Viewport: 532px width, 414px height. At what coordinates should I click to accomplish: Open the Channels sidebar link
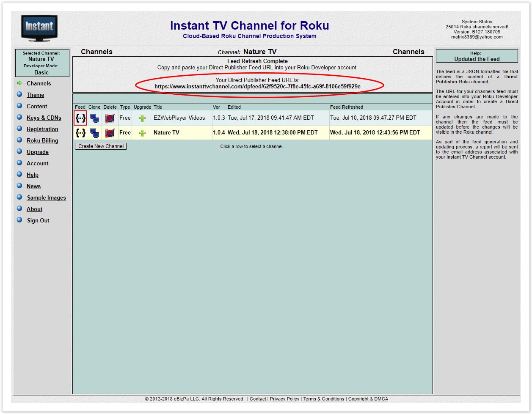tap(39, 84)
